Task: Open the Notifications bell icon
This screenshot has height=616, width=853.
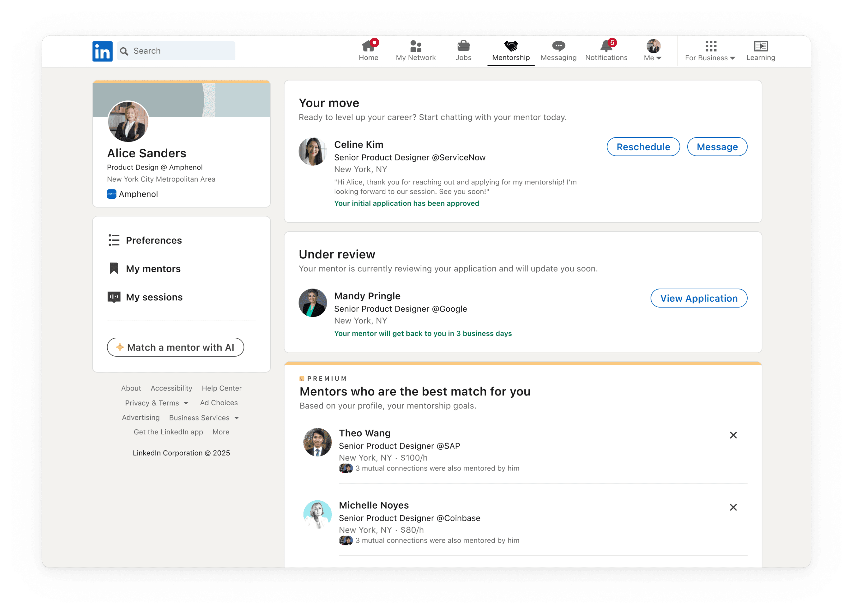Action: tap(606, 46)
